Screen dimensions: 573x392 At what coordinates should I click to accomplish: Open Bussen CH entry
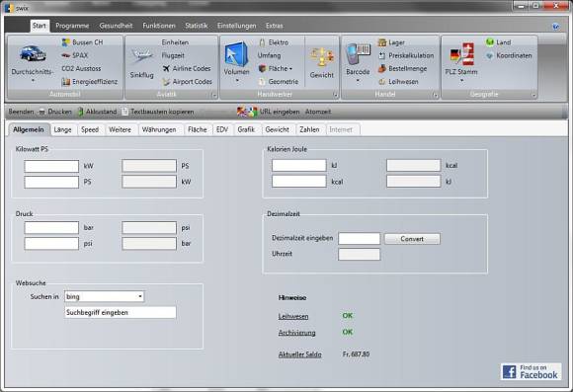point(83,42)
